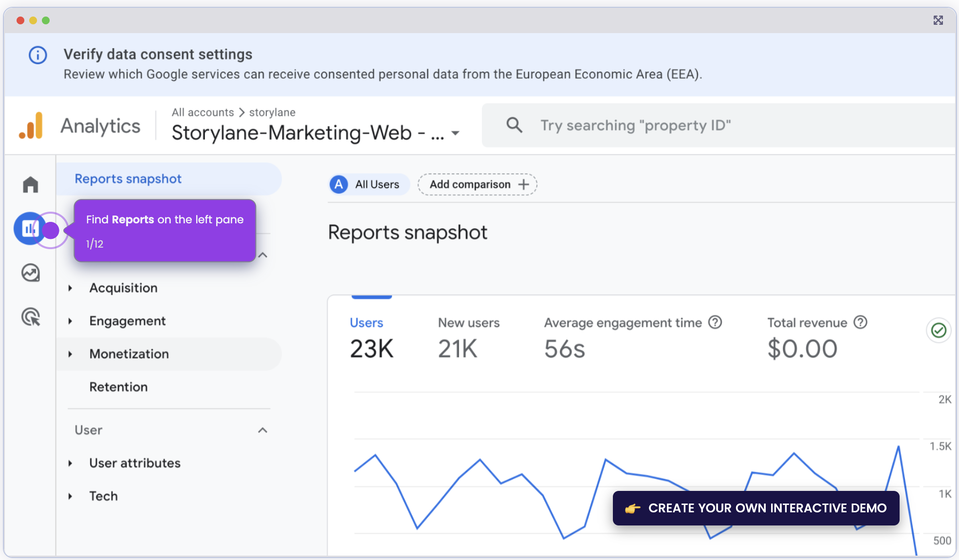Collapse the User section chevron
This screenshot has height=560, width=959.
coord(263,430)
